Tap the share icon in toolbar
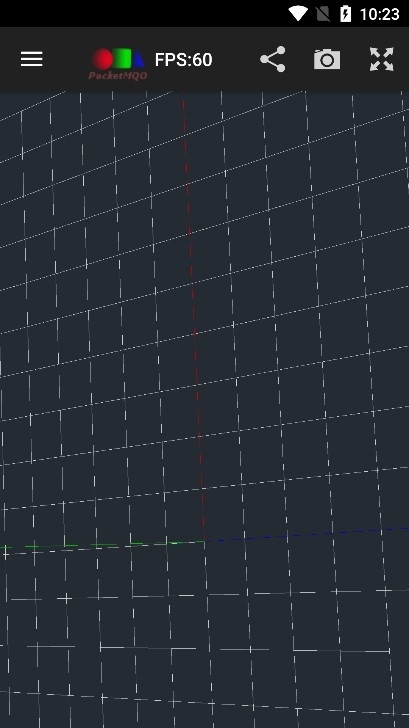This screenshot has width=409, height=728. click(x=273, y=59)
